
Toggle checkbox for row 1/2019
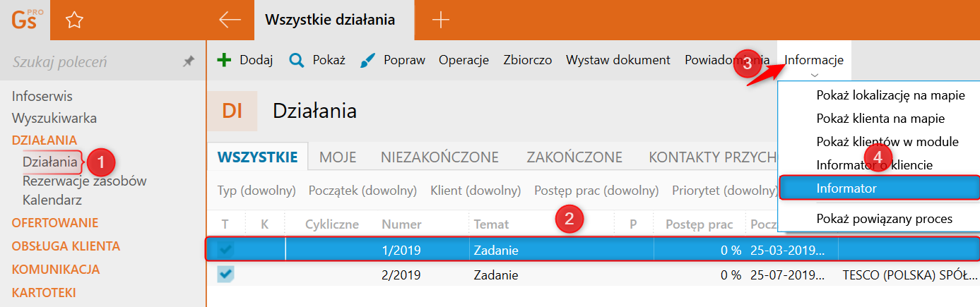coord(226,249)
